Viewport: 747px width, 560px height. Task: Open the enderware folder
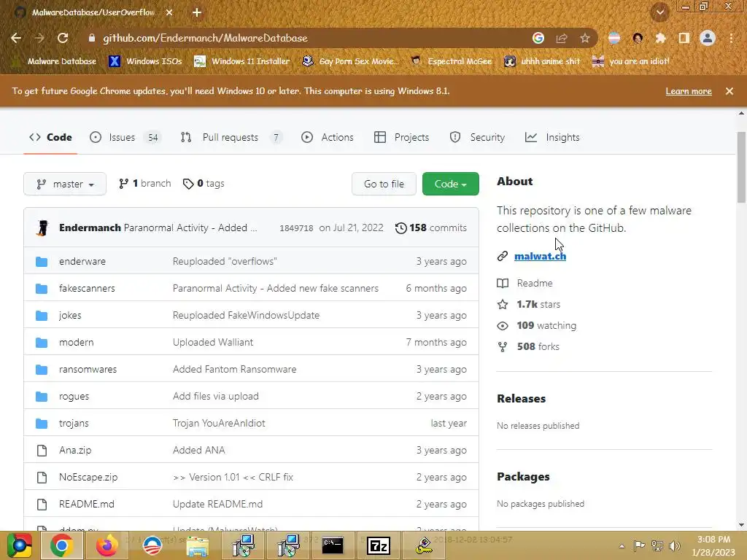(82, 261)
